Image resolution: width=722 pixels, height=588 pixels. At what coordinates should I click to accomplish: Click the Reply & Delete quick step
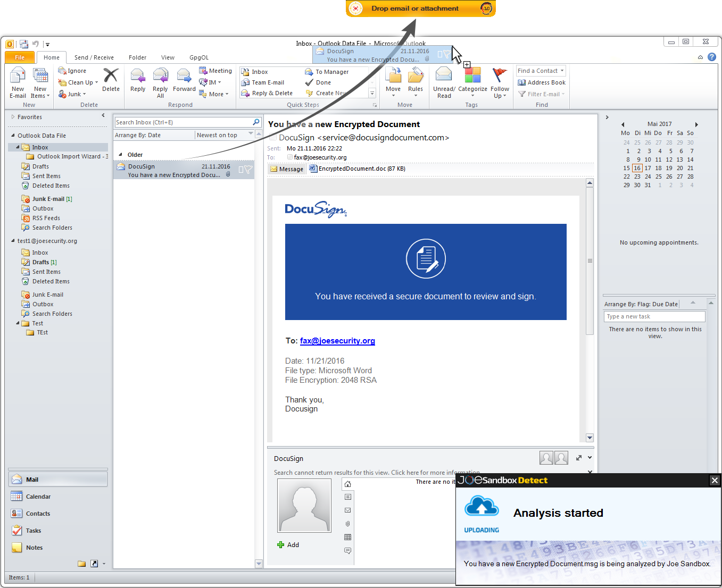[x=267, y=93]
